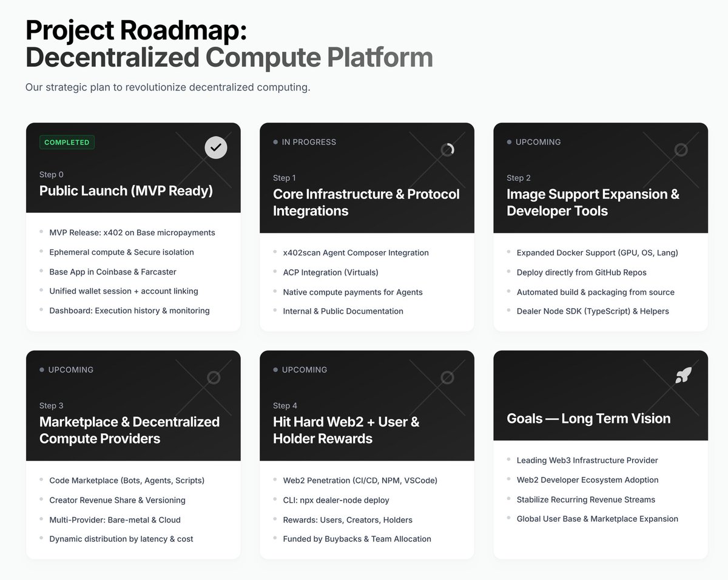Click the Step 2 label
728x580 pixels.
click(x=519, y=178)
